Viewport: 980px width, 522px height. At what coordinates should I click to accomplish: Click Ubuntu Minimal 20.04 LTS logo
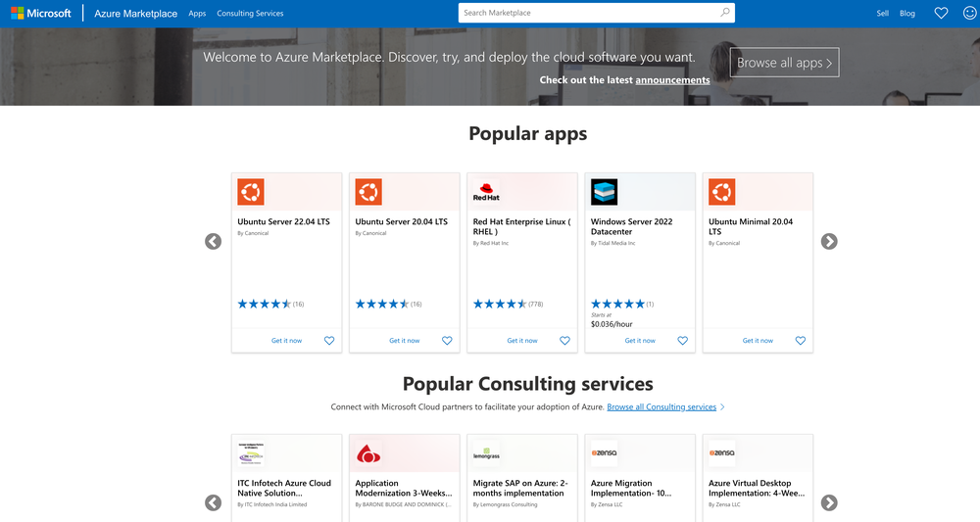click(722, 192)
